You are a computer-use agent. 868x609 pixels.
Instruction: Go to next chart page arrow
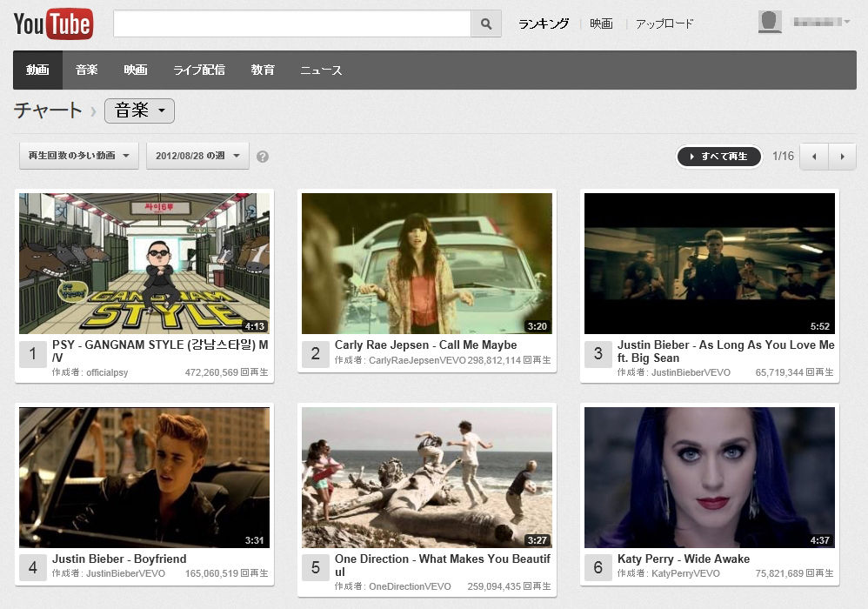click(843, 157)
